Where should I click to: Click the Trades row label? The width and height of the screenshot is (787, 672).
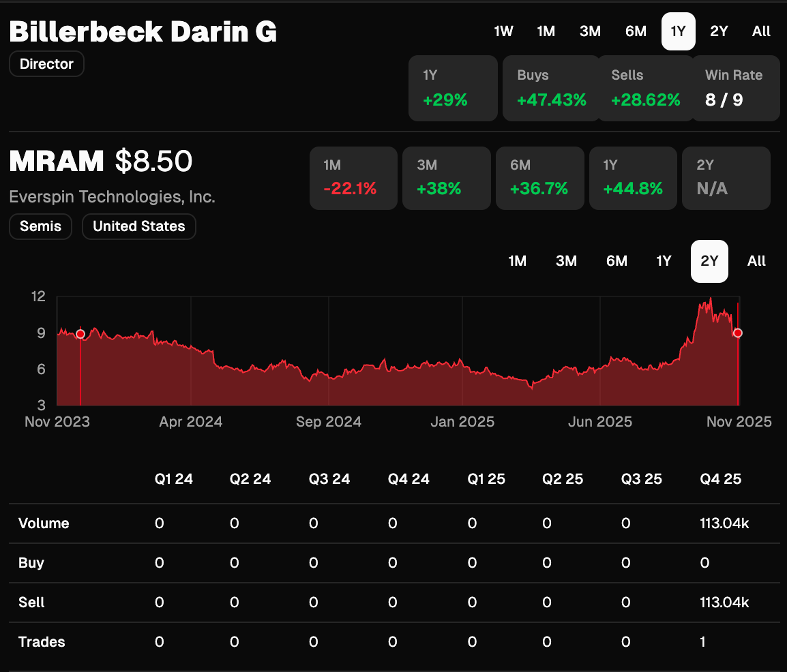(42, 642)
